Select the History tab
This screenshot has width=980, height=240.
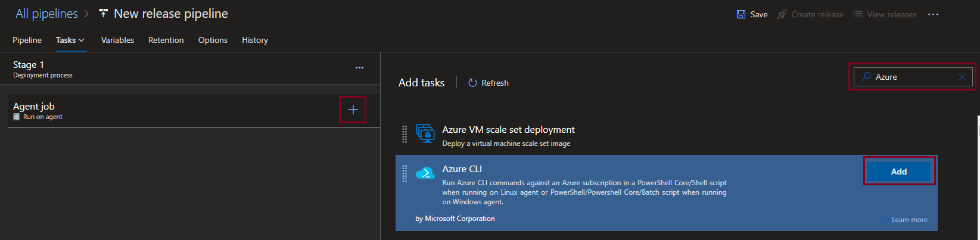coord(254,40)
